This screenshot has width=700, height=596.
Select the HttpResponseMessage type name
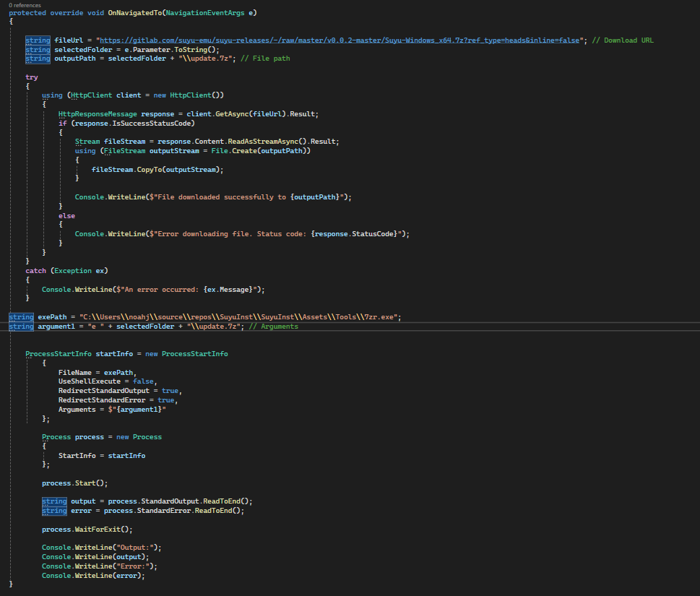click(x=98, y=114)
